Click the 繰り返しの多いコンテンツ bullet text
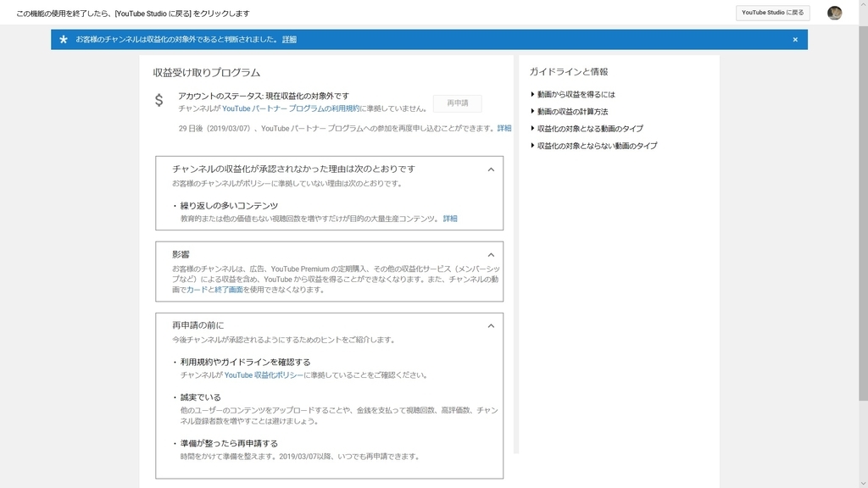 point(229,206)
